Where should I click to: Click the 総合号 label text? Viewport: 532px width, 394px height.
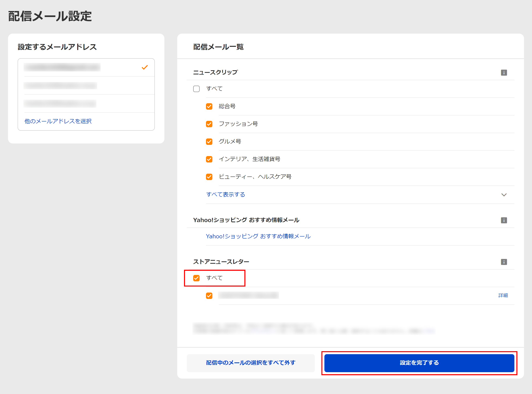[x=227, y=106]
